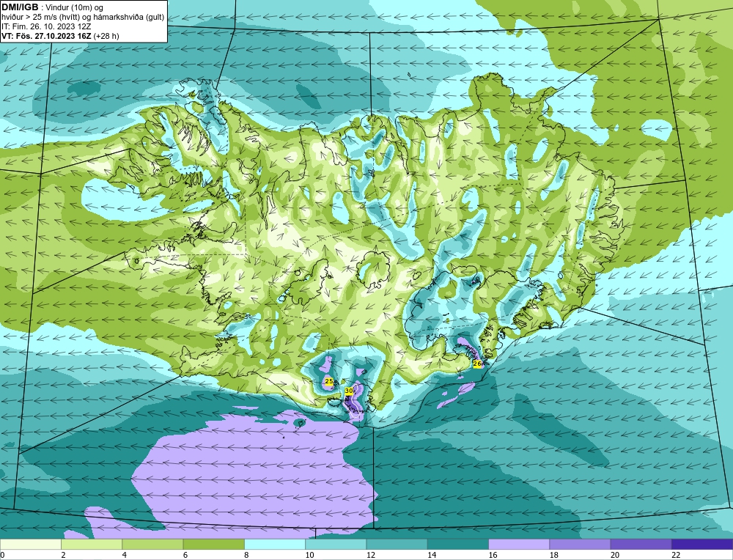Viewport: 733px width, 560px height.
Task: Click the DMI/IGB title text
Action: click(20, 7)
